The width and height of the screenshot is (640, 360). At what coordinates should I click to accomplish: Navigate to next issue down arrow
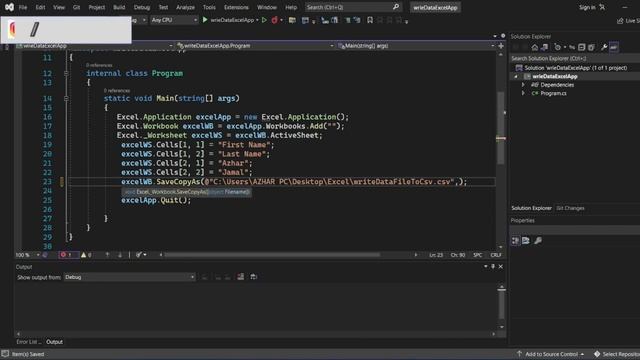tap(120, 255)
